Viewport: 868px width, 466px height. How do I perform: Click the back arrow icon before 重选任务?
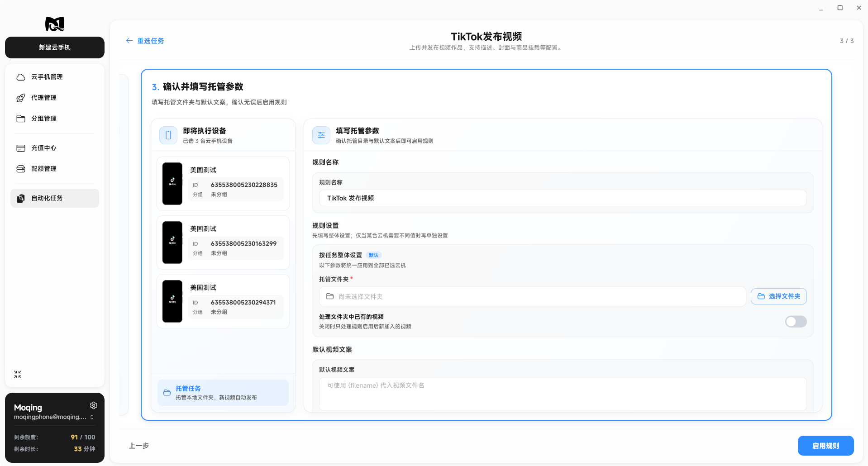pos(129,41)
